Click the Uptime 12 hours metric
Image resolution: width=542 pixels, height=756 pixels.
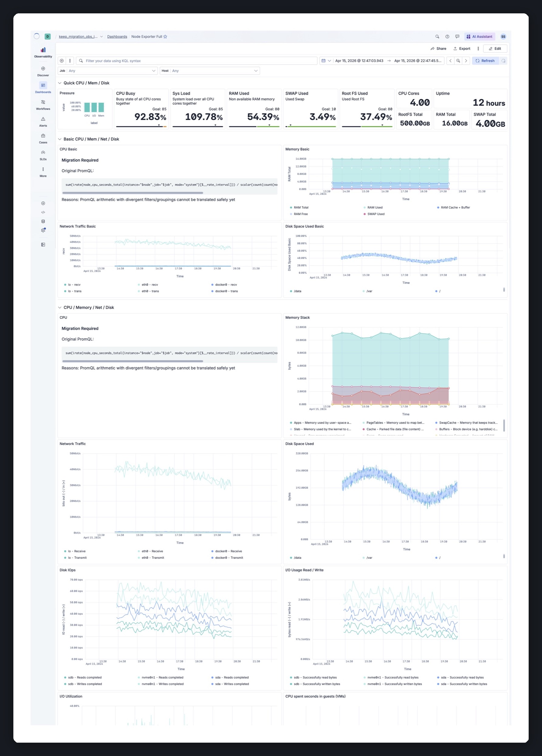click(470, 99)
